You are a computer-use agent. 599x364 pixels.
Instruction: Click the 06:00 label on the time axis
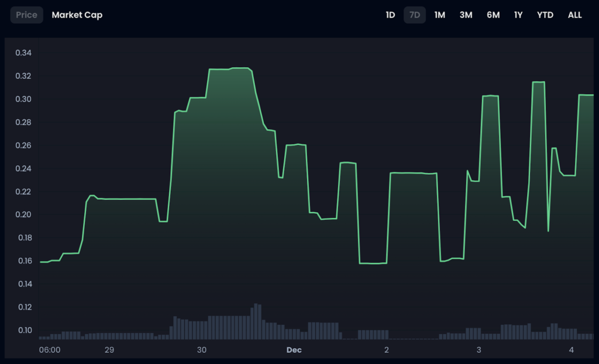pyautogui.click(x=50, y=350)
